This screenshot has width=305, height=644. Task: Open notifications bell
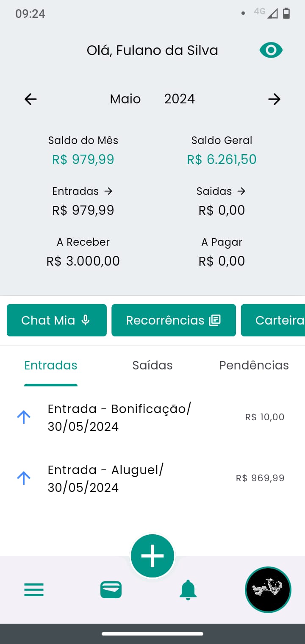pos(188,589)
